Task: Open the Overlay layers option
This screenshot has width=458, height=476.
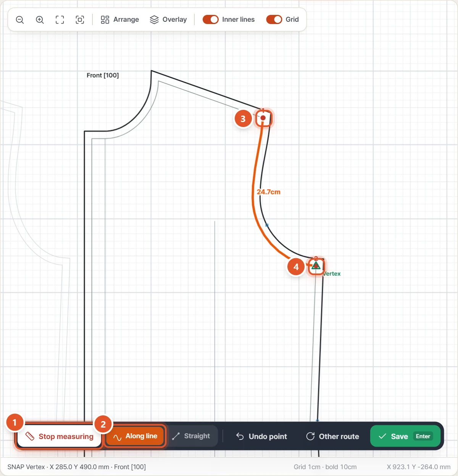Action: click(x=168, y=20)
